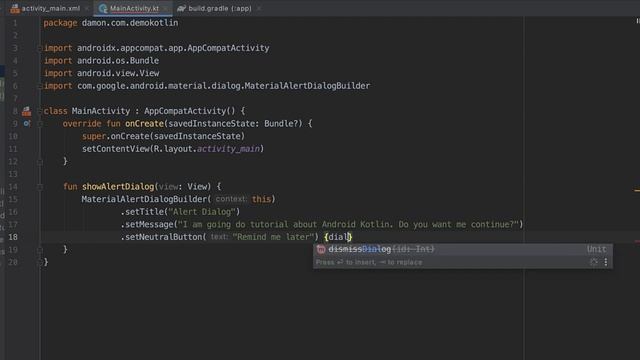
Task: Click the class fold end marker at line 20
Action: click(x=40, y=262)
